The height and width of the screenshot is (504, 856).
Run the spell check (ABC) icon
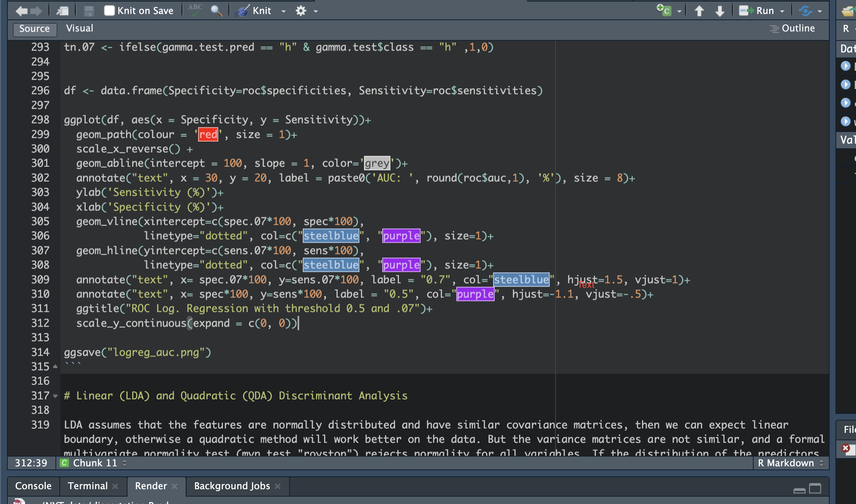(x=195, y=10)
